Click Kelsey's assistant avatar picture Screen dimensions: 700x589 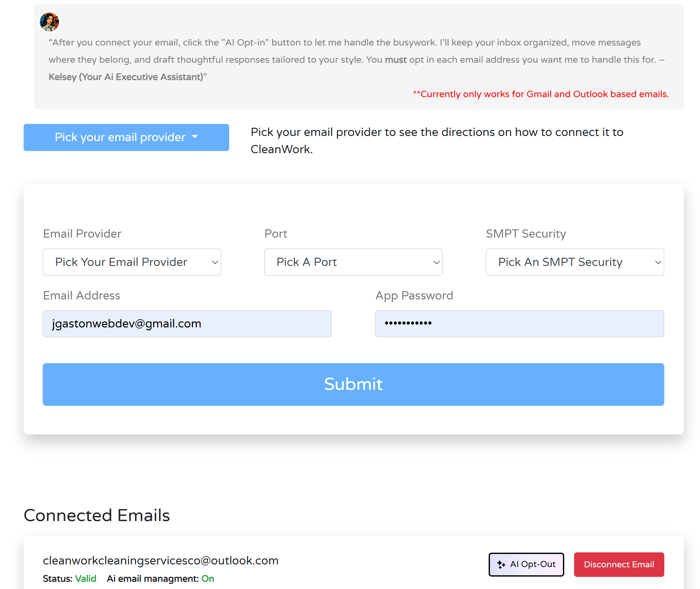[x=49, y=22]
